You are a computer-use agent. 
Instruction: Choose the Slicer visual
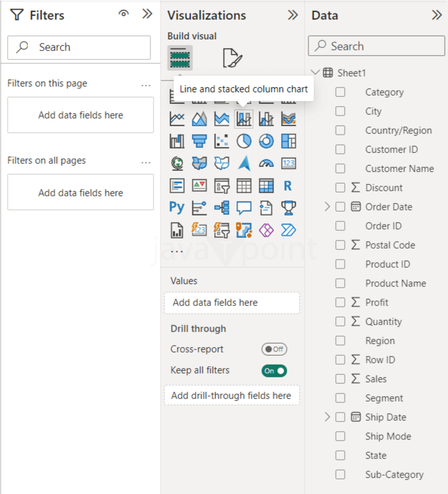click(x=222, y=186)
